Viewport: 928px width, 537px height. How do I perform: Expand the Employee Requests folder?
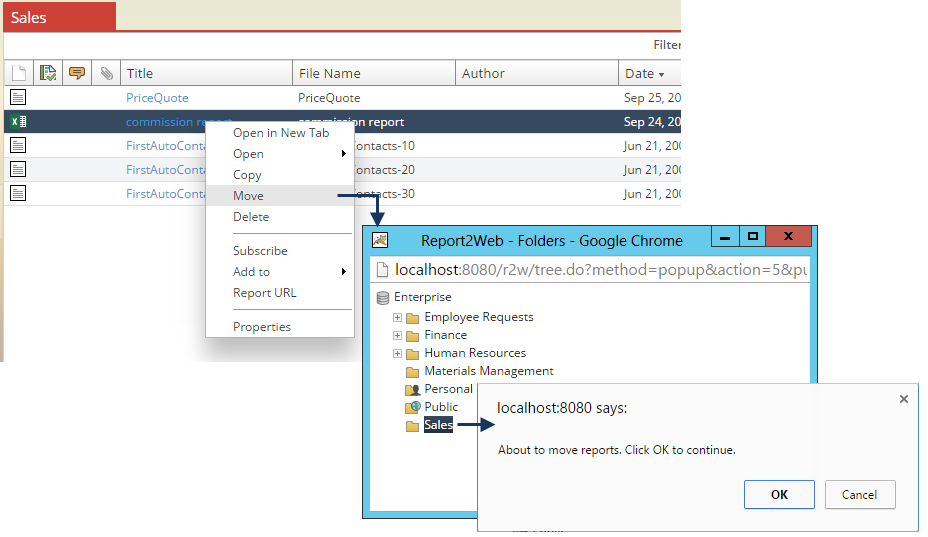[x=397, y=318]
